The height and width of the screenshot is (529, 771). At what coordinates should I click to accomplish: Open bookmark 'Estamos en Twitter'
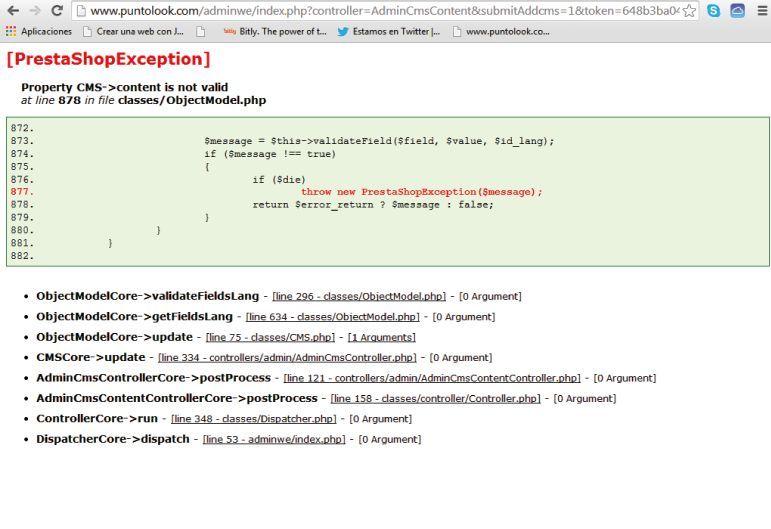pyautogui.click(x=389, y=31)
